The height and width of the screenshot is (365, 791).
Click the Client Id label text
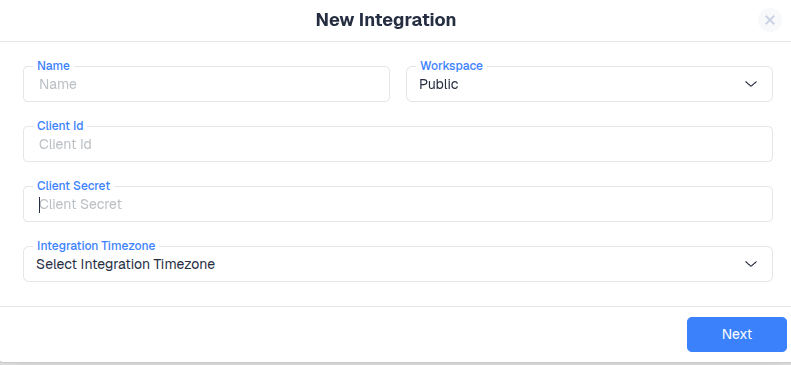61,126
